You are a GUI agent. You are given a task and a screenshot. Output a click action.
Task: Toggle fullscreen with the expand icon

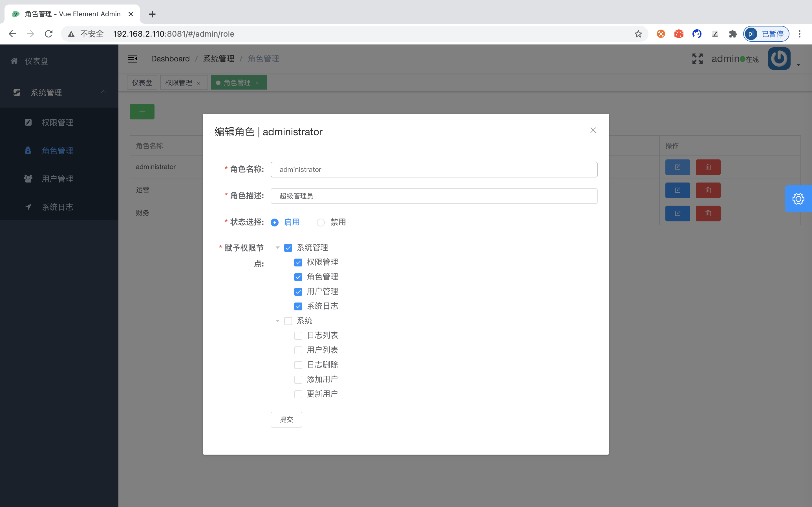697,59
